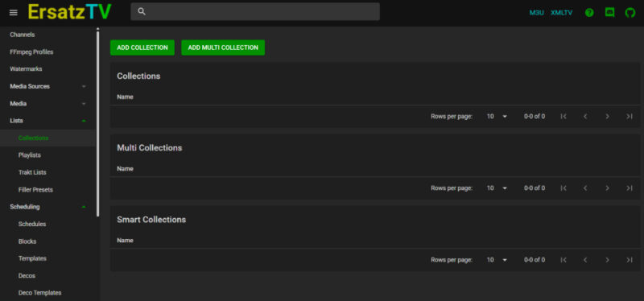Click into the top search field
The width and height of the screenshot is (644, 301).
255,11
